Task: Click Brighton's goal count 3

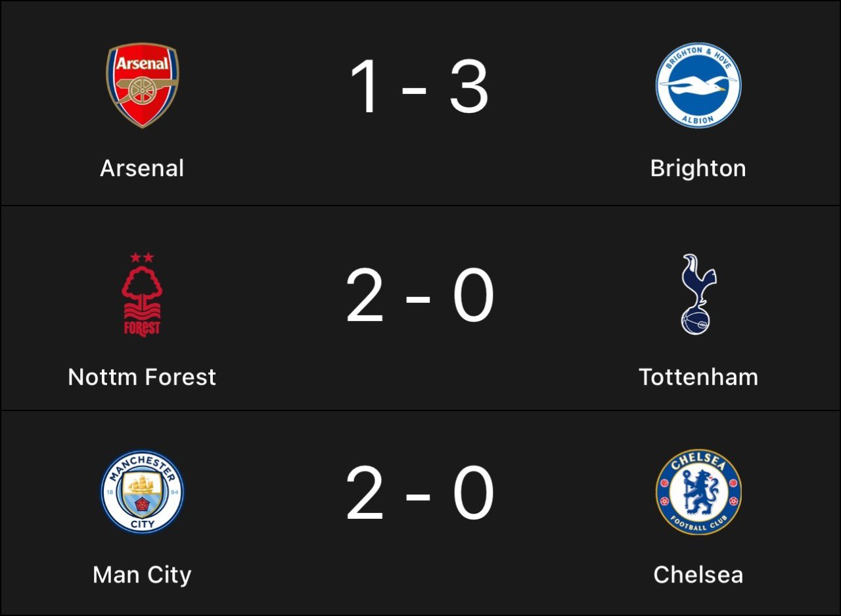Action: pos(470,87)
